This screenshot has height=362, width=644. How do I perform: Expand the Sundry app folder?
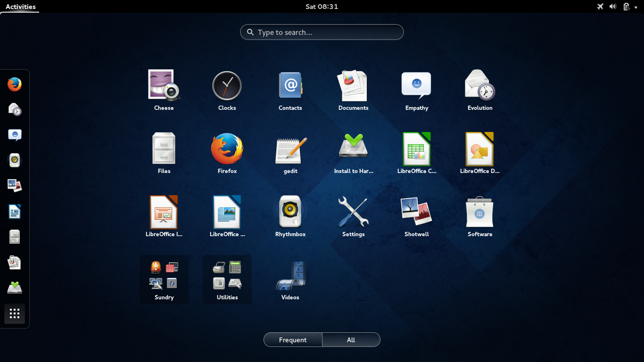point(164,280)
